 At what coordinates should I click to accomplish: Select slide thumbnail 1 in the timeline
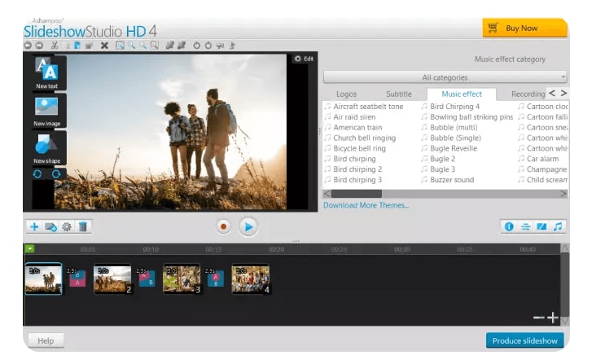pos(43,278)
